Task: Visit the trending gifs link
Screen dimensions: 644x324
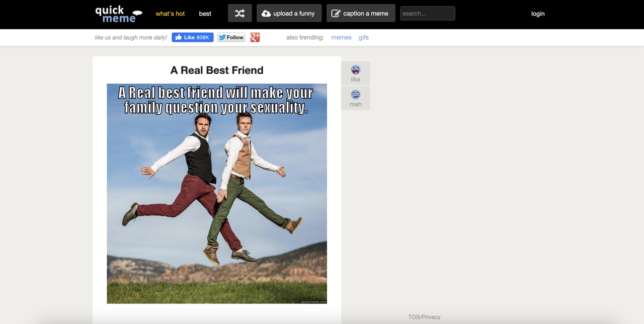Action: [364, 37]
